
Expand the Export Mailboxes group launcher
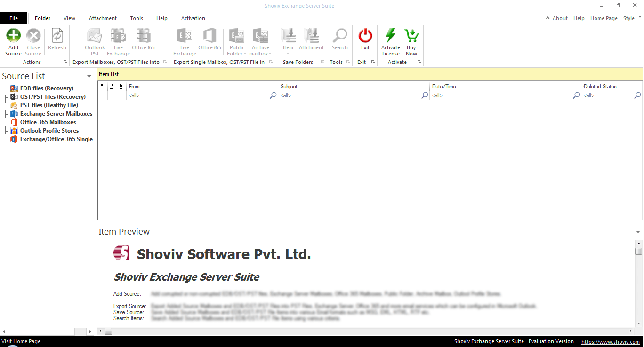165,62
